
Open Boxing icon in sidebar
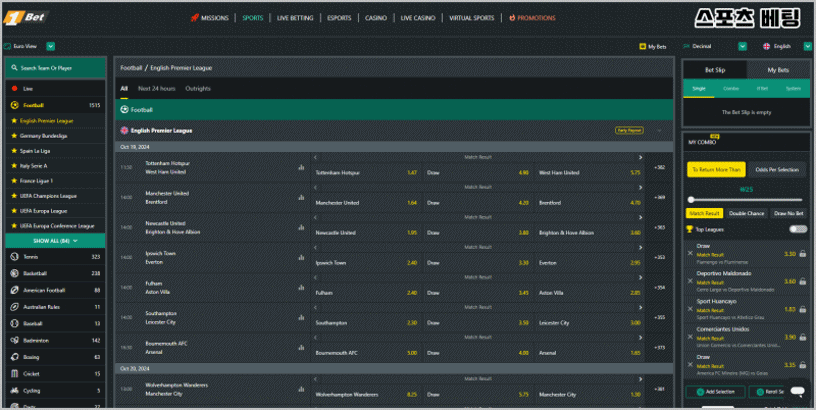click(x=15, y=357)
